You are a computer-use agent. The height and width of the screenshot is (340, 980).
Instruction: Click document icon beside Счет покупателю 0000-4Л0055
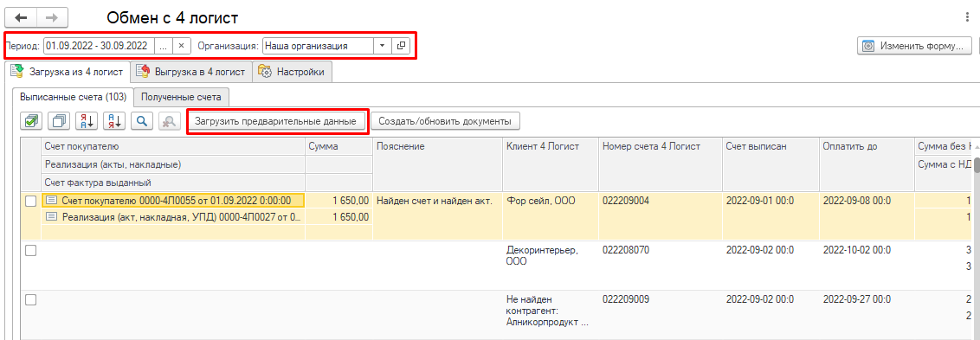[52, 201]
